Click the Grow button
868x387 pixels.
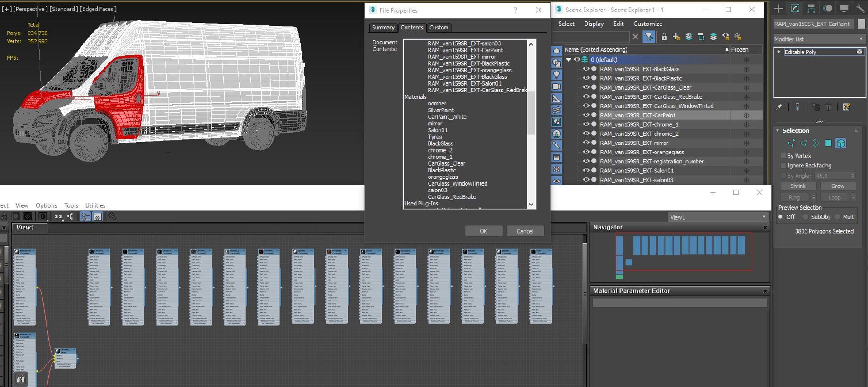837,186
